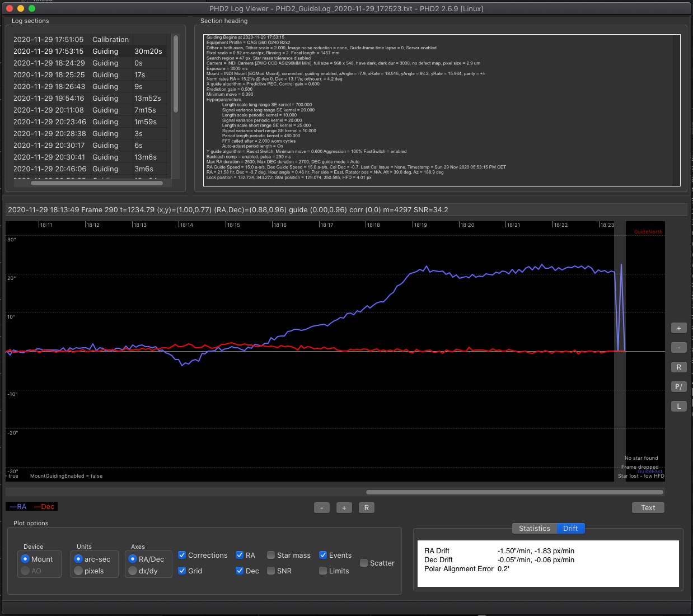The width and height of the screenshot is (693, 616).
Task: Click horizontal zoom-in plus button below graph
Action: (x=344, y=508)
